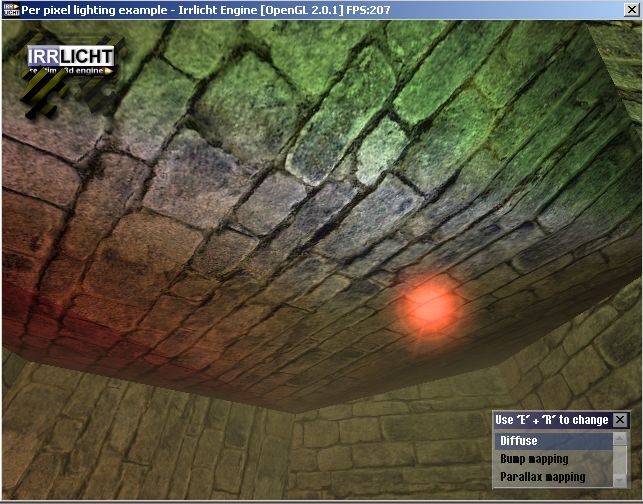Screen dimensions: 643x504
Task: Click the FPS counter in the title bar
Action: pyautogui.click(x=368, y=9)
